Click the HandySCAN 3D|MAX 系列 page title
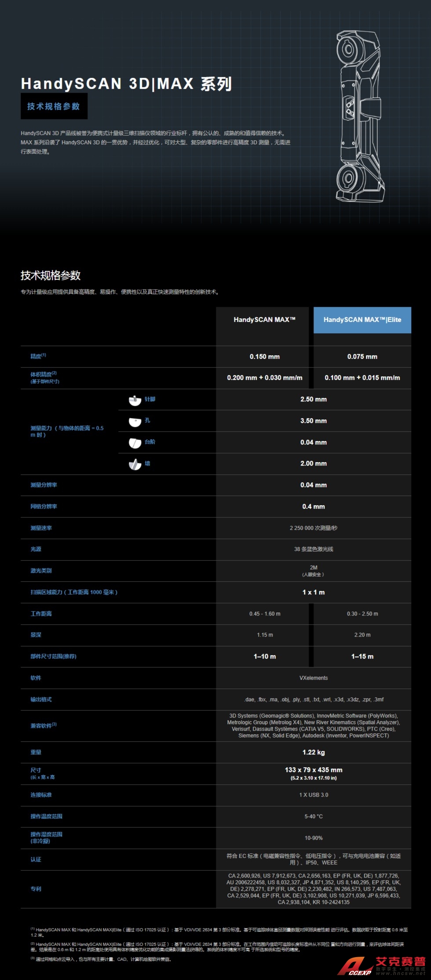 click(x=126, y=84)
